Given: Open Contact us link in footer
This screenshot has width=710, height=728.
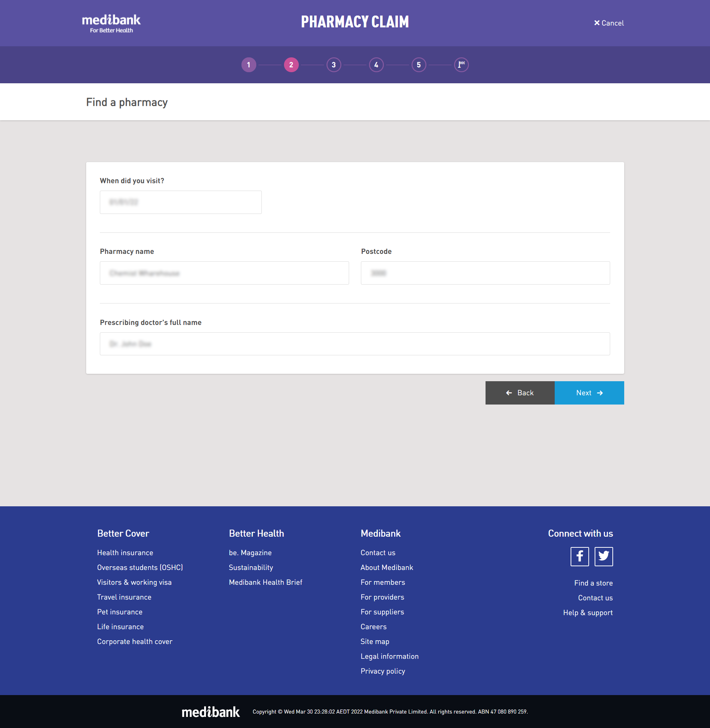Looking at the screenshot, I should pos(378,552).
